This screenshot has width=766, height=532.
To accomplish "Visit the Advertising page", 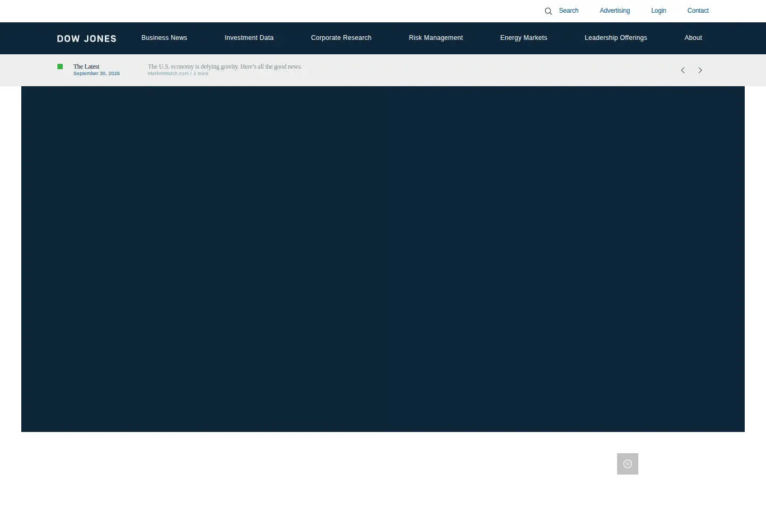I will 614,11.
